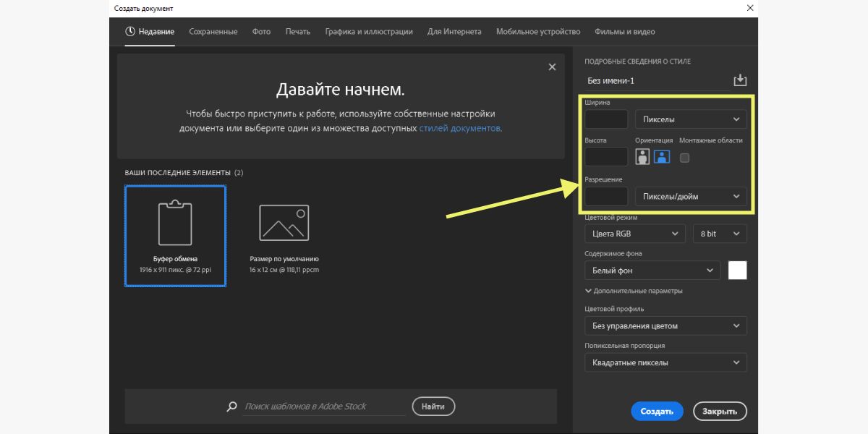
Task: Open the 'Цвета RGB' color mode dropdown
Action: point(634,234)
